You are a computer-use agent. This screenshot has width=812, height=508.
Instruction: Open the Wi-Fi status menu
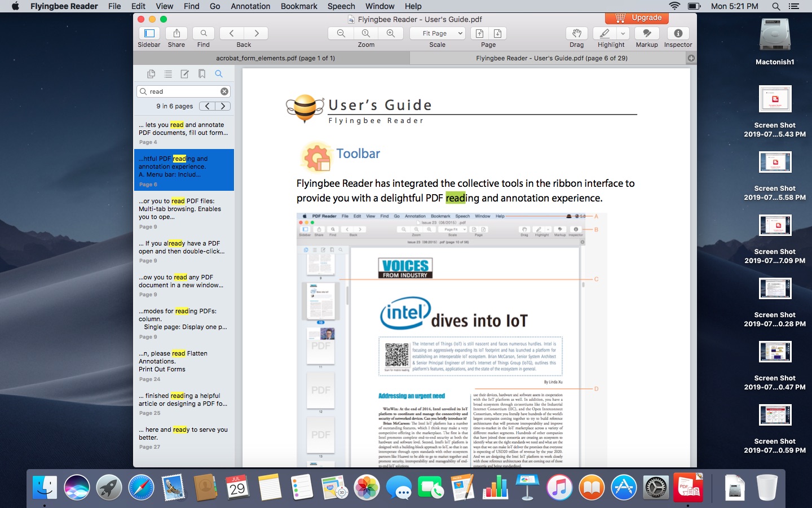point(674,6)
